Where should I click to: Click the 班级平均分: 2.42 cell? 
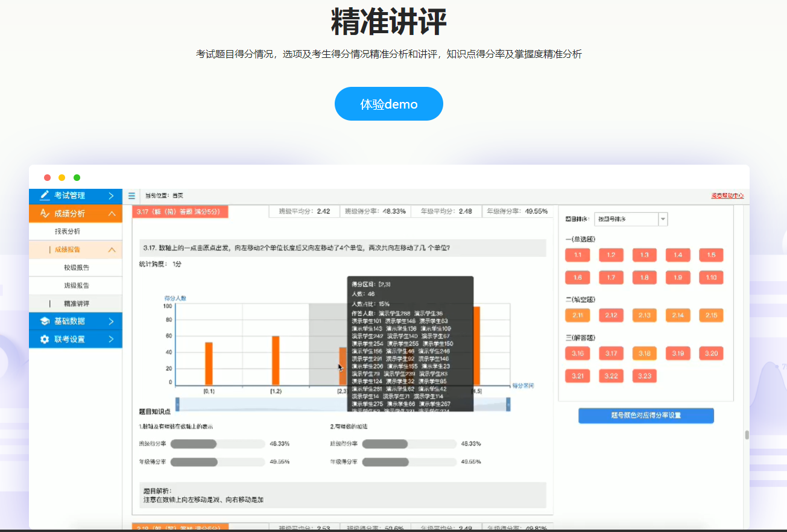[304, 212]
